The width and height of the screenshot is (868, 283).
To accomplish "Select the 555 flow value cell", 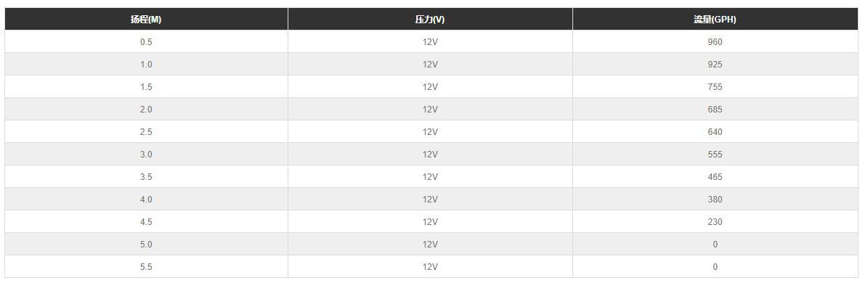I will pyautogui.click(x=715, y=155).
